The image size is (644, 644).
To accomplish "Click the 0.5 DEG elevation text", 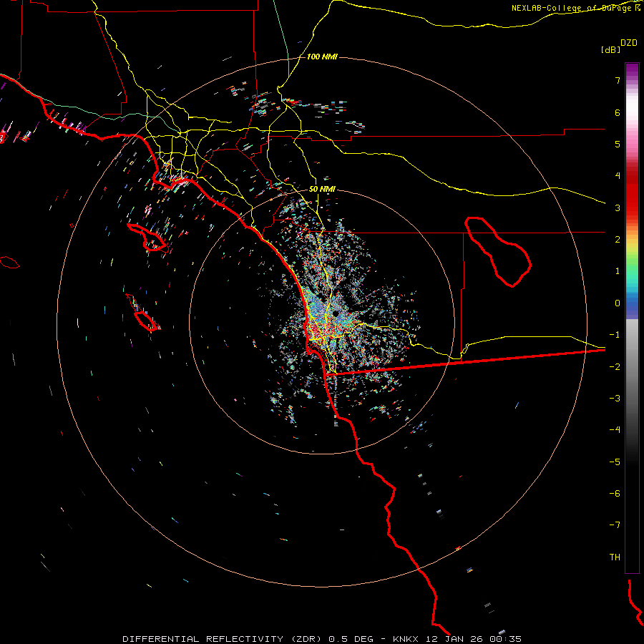I will (x=351, y=639).
